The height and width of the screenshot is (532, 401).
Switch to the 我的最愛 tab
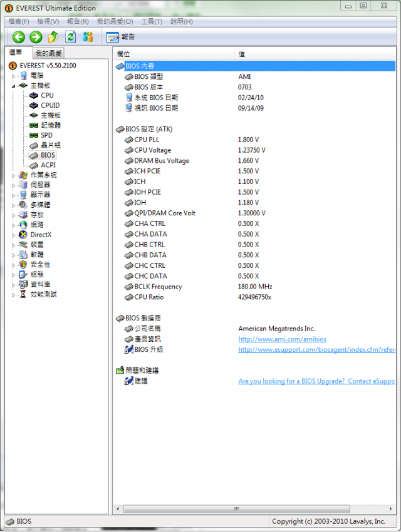pyautogui.click(x=48, y=53)
